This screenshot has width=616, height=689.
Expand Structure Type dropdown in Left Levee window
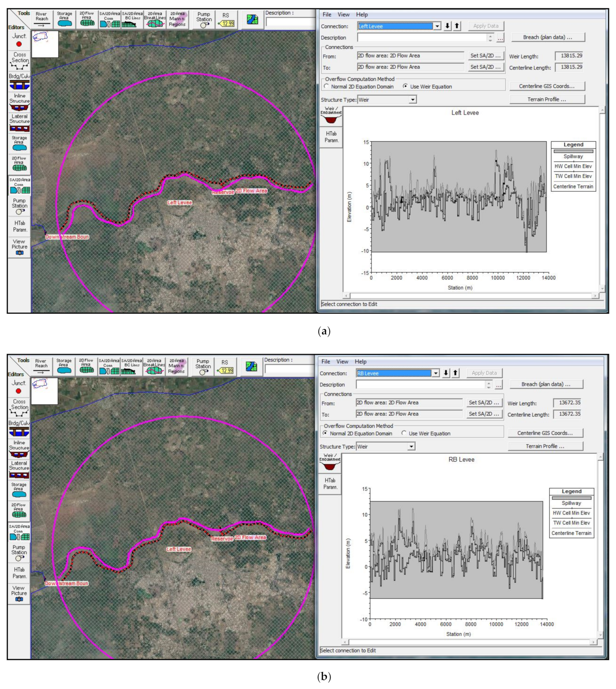(x=412, y=100)
